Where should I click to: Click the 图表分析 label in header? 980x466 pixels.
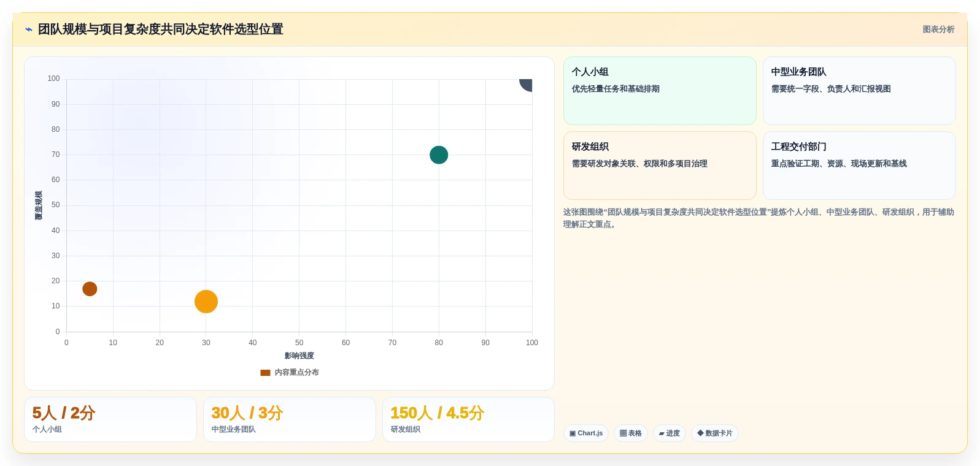(938, 29)
